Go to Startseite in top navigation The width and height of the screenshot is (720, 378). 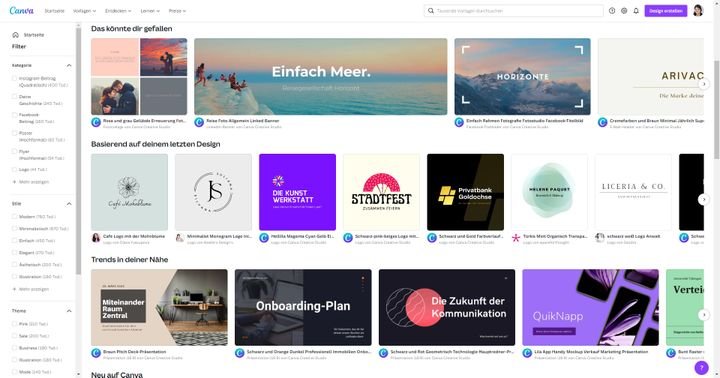tap(54, 11)
